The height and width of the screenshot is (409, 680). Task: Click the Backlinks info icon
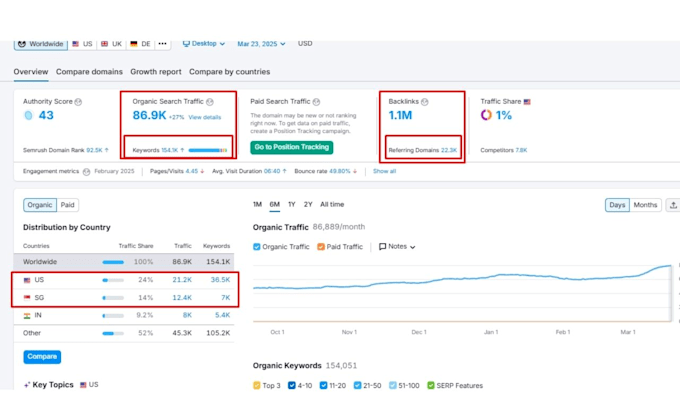click(x=425, y=102)
